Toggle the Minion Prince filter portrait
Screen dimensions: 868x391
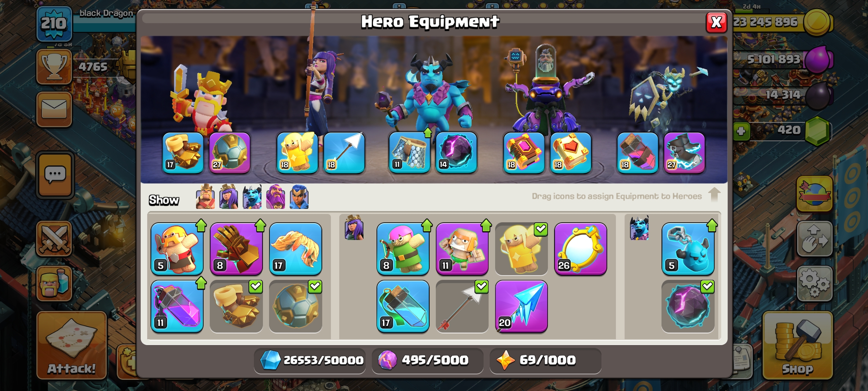pos(252,197)
